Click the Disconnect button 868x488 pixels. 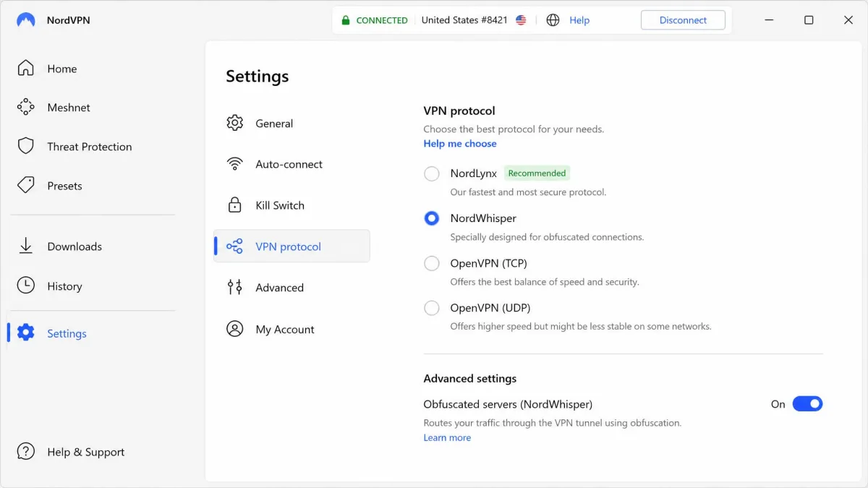(x=683, y=20)
